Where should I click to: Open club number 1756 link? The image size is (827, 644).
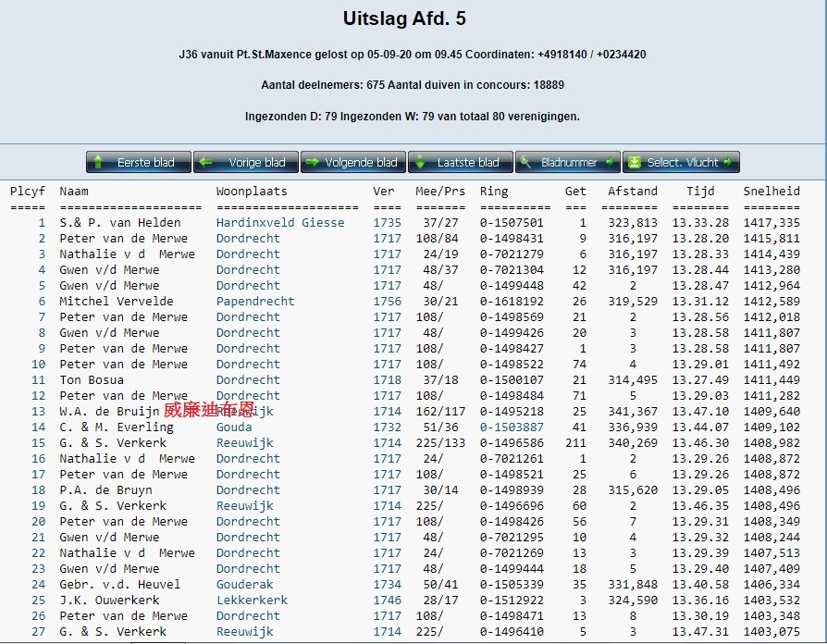387,301
